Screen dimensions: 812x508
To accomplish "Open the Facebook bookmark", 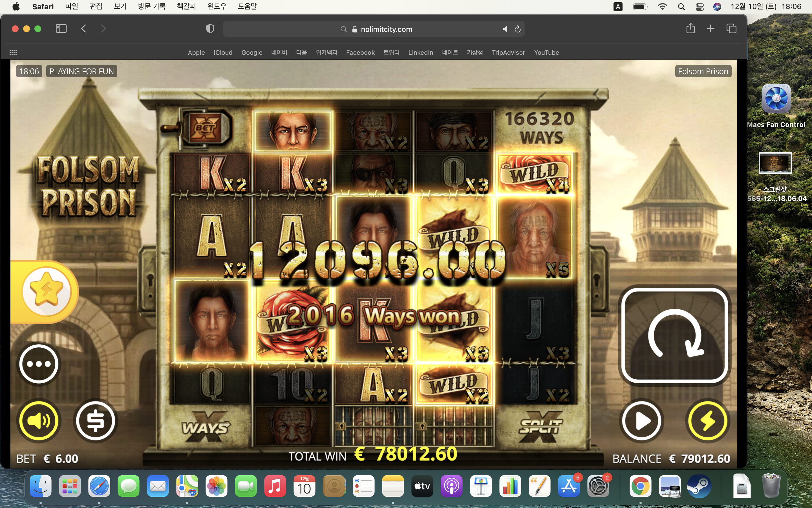I will (x=360, y=52).
